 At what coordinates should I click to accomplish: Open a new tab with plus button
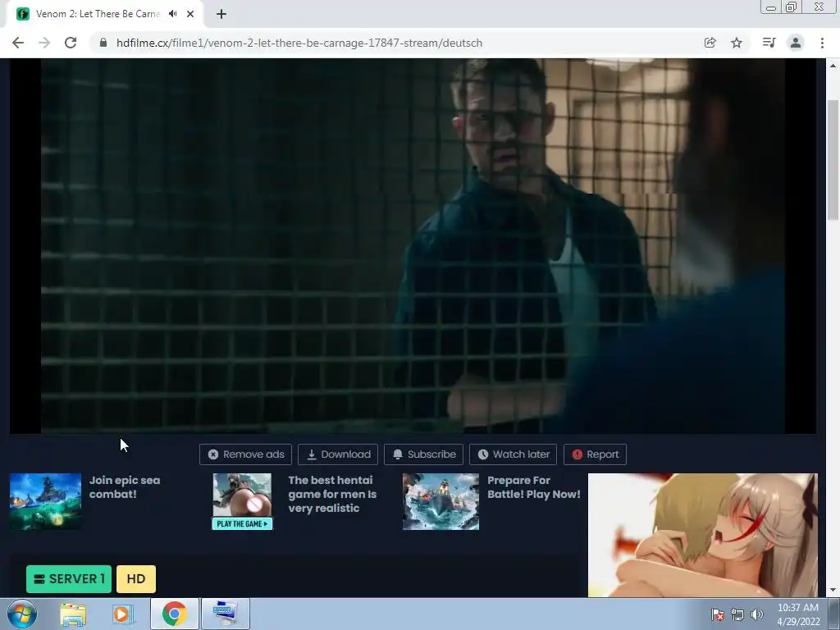[x=221, y=15]
